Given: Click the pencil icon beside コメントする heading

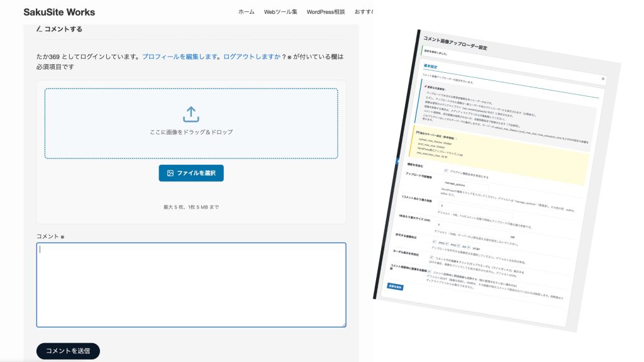Looking at the screenshot, I should [x=39, y=29].
